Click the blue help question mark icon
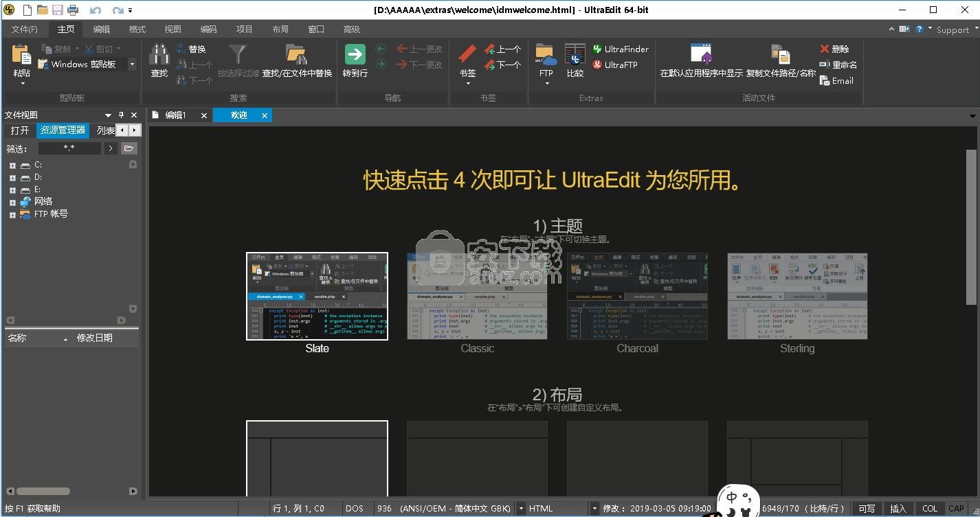The height and width of the screenshot is (517, 980). point(919,30)
